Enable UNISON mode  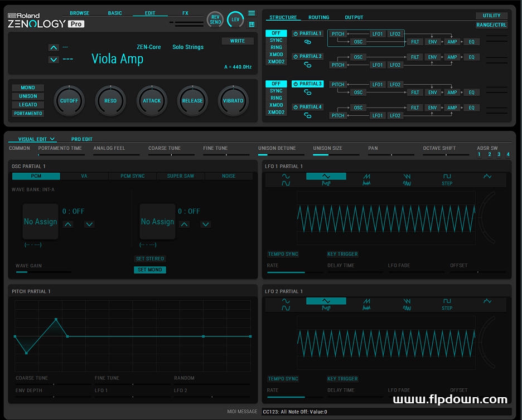pyautogui.click(x=28, y=96)
